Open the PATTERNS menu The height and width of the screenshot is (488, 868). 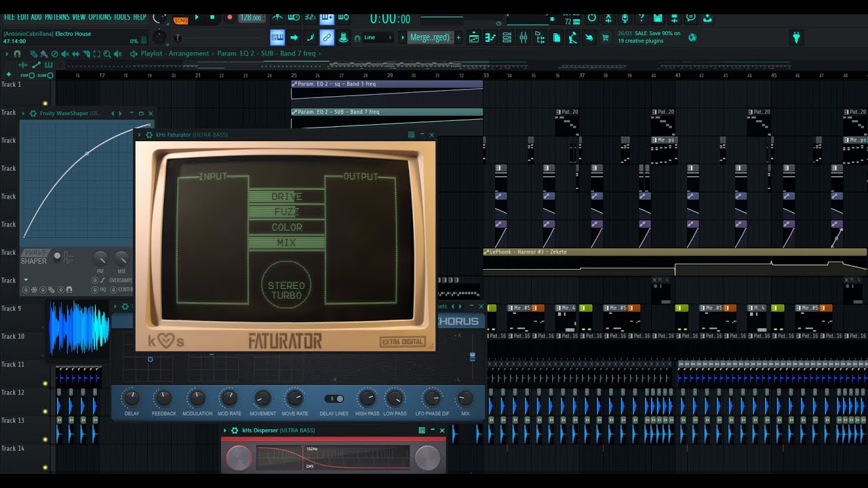[57, 17]
